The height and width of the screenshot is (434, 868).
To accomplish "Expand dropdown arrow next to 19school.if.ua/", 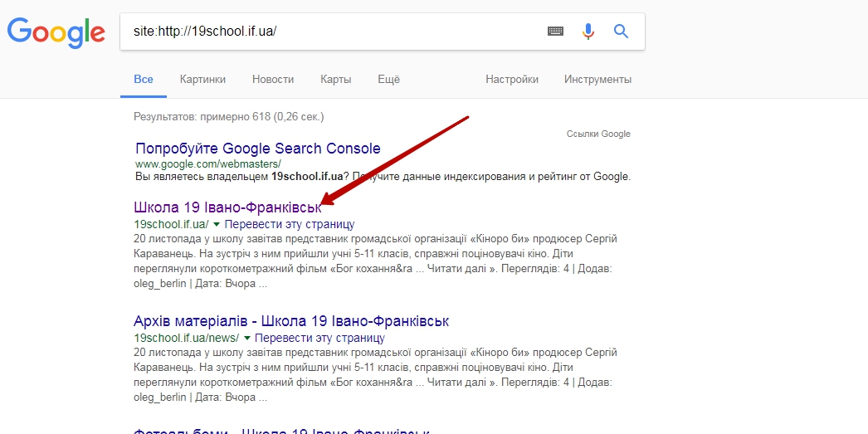I will tap(217, 224).
